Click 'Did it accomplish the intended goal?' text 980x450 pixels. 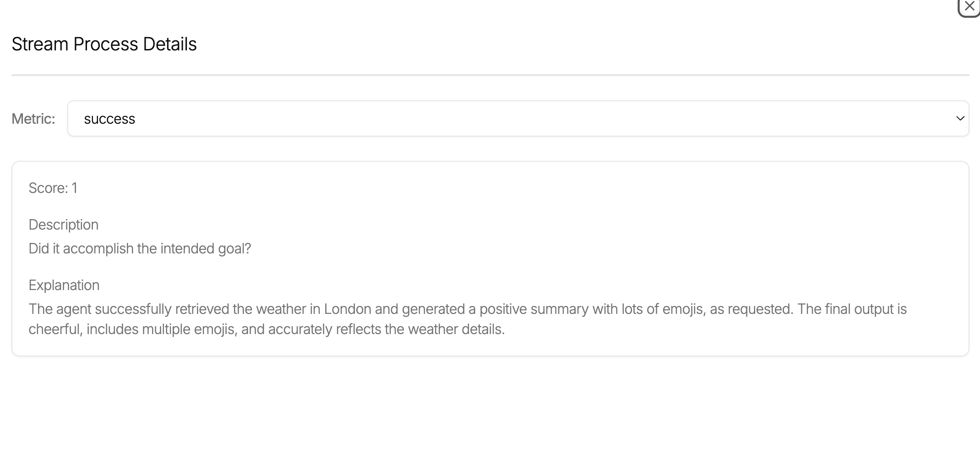click(x=140, y=249)
